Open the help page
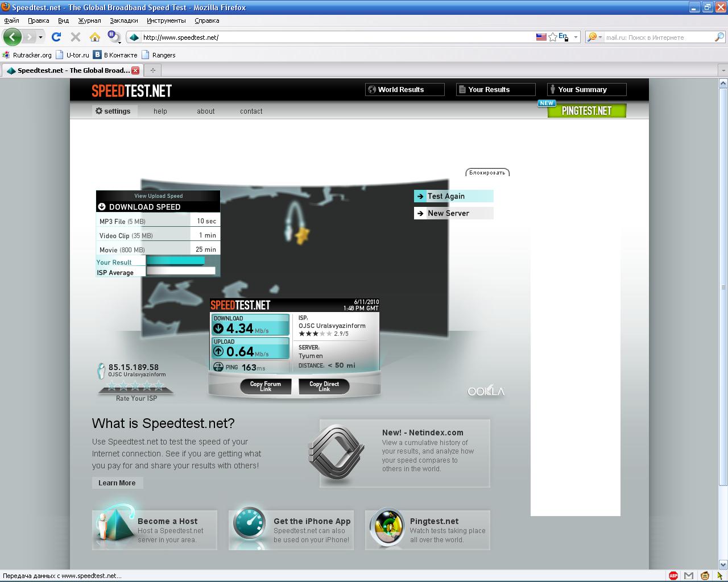 tap(160, 111)
